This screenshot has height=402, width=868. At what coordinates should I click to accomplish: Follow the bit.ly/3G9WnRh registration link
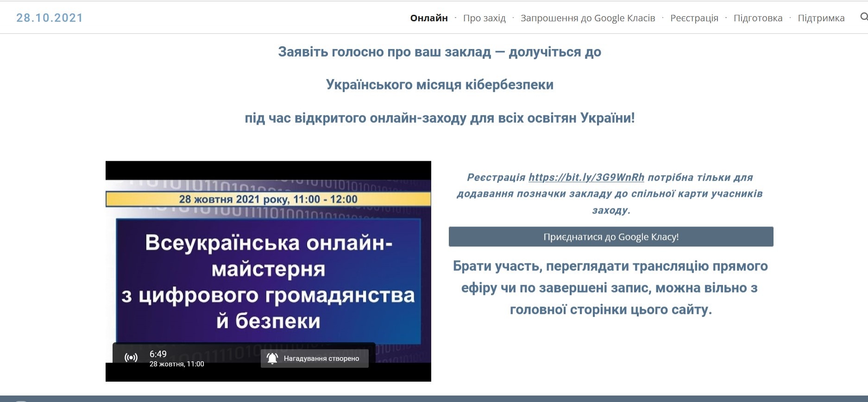[x=586, y=177]
